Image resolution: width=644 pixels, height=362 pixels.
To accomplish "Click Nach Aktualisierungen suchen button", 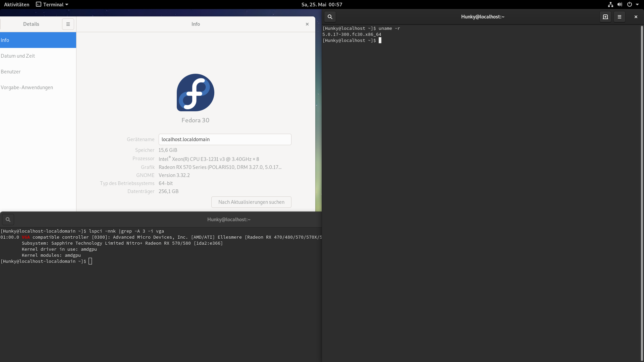I will point(251,202).
